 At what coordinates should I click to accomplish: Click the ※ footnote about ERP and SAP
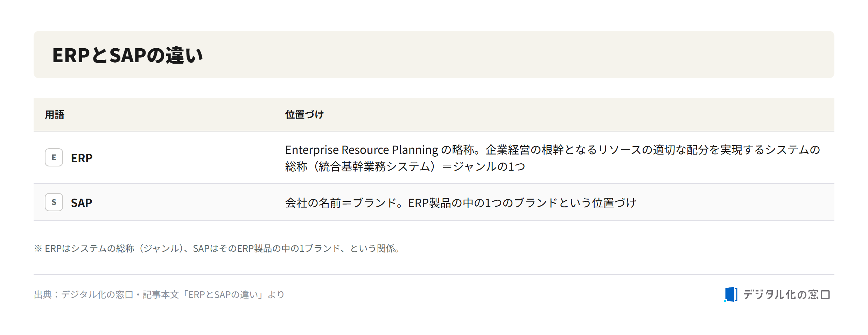click(217, 248)
